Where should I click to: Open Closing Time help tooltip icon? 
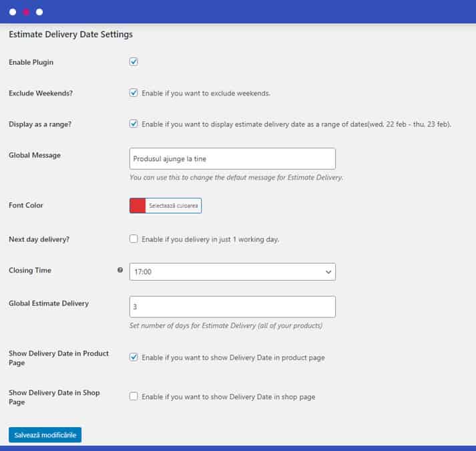click(120, 270)
